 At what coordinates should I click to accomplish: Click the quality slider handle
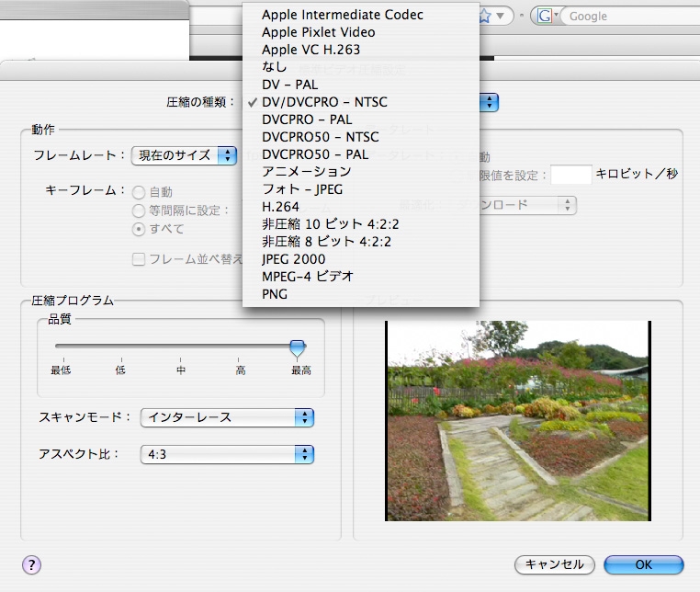(x=297, y=347)
